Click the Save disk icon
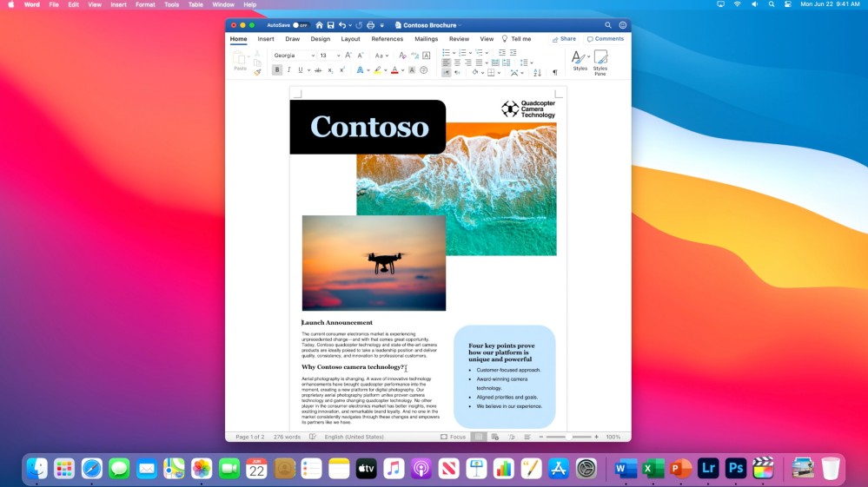This screenshot has height=487, width=868. (331, 25)
